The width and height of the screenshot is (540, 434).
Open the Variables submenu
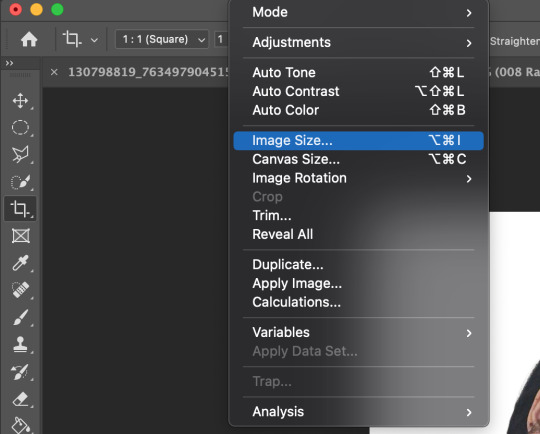[359, 332]
